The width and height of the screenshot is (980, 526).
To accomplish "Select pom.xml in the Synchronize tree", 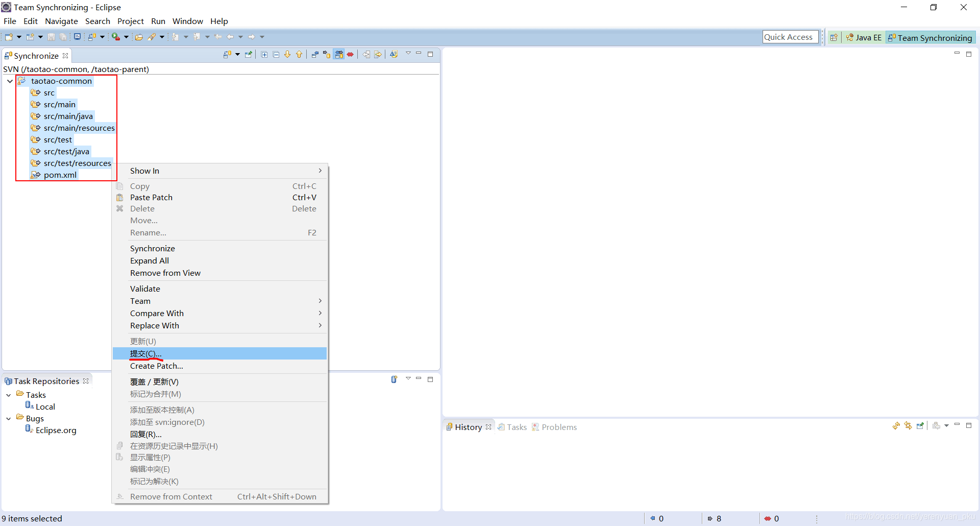I will click(x=60, y=175).
